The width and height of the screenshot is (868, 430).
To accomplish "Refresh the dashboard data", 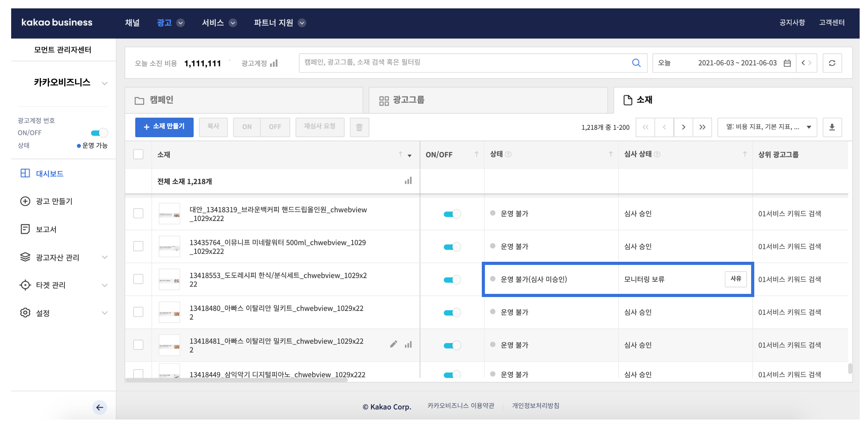I will coord(832,63).
